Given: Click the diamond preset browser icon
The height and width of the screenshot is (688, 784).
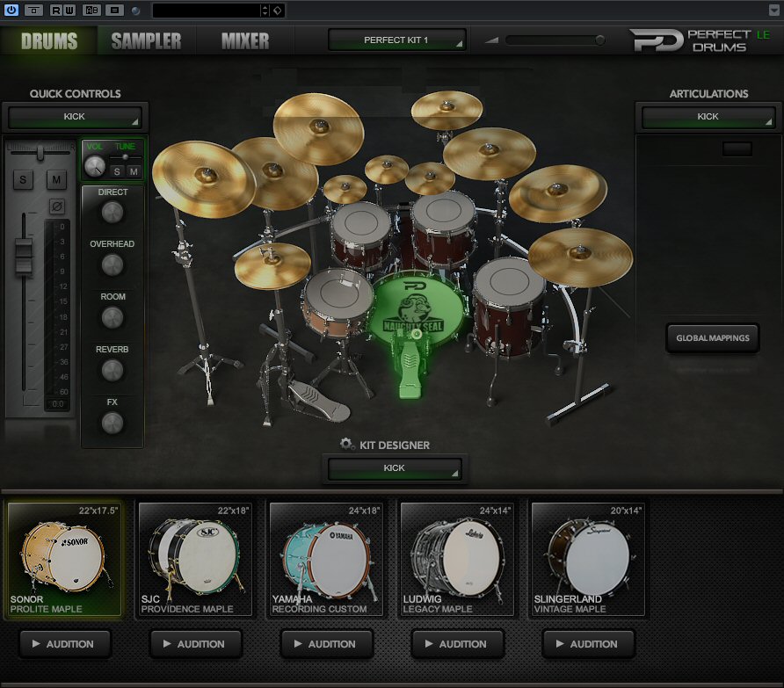Looking at the screenshot, I should tap(278, 10).
